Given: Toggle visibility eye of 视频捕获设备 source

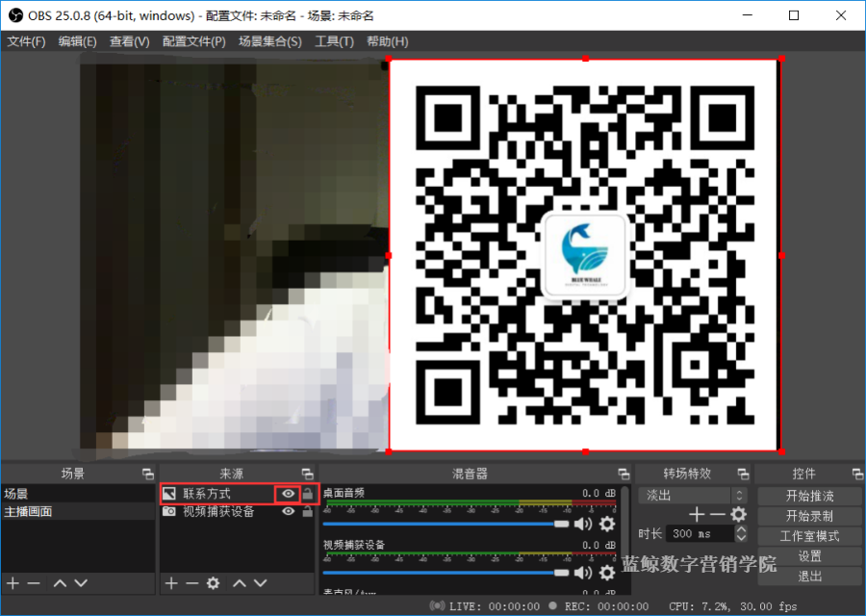Looking at the screenshot, I should pyautogui.click(x=289, y=512).
